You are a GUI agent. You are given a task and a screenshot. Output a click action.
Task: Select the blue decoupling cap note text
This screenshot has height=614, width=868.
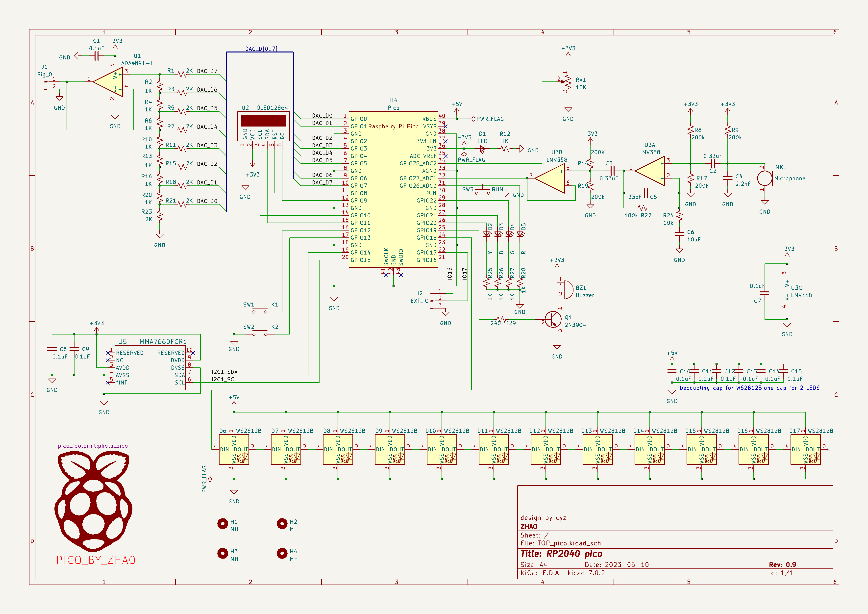[x=749, y=388]
